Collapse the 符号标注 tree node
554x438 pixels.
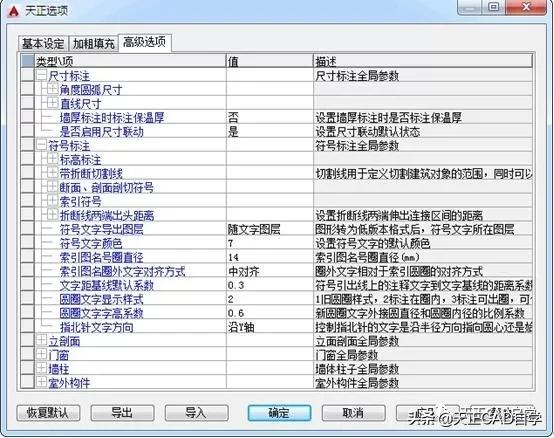[41, 145]
